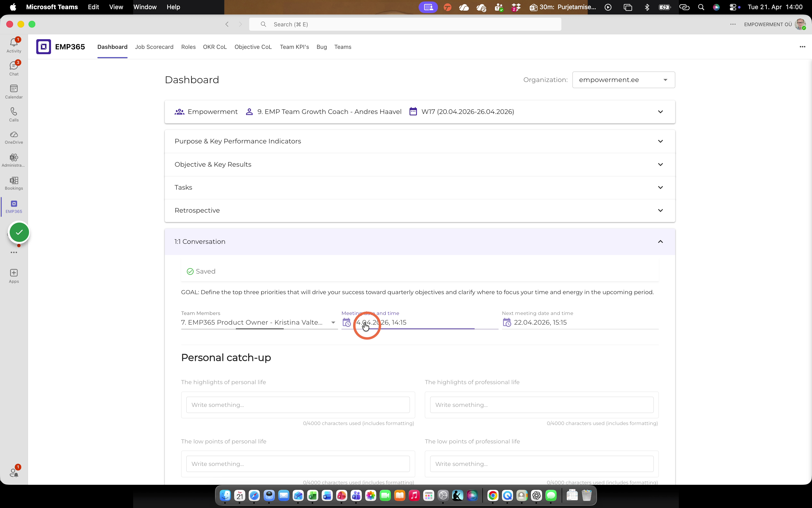Open Calendar in the Teams sidebar
Screen dimensions: 812x508
pos(14,91)
